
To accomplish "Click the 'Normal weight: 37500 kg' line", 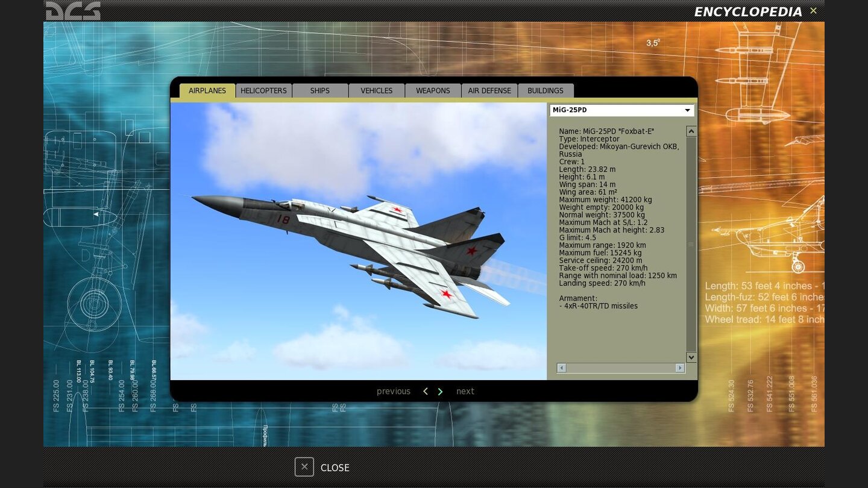I will [x=602, y=215].
